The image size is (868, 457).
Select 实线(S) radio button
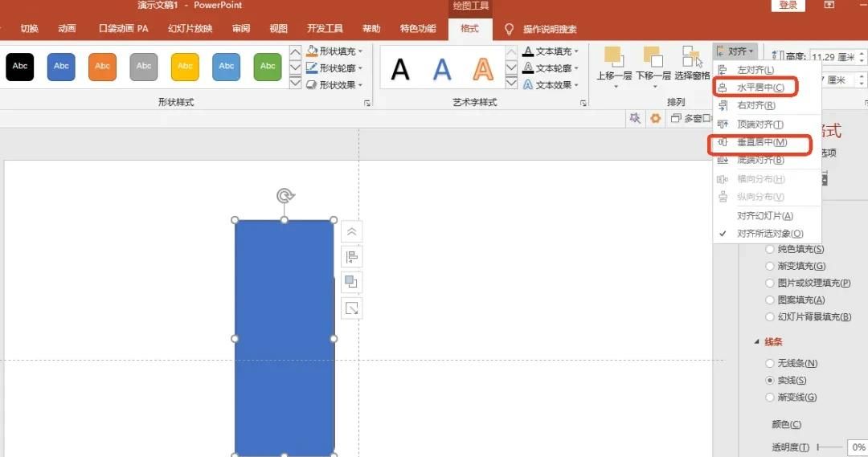769,380
